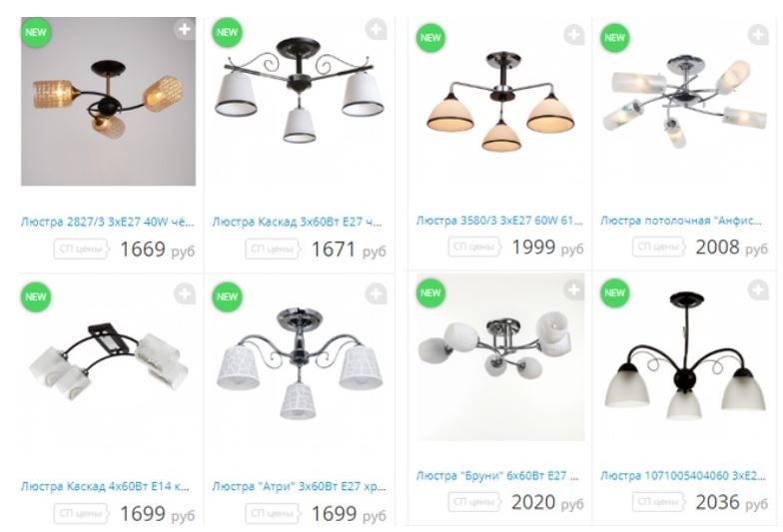The image size is (783, 532).
Task: Add Люстра 2827/3 to list via plus icon
Action: (x=184, y=30)
